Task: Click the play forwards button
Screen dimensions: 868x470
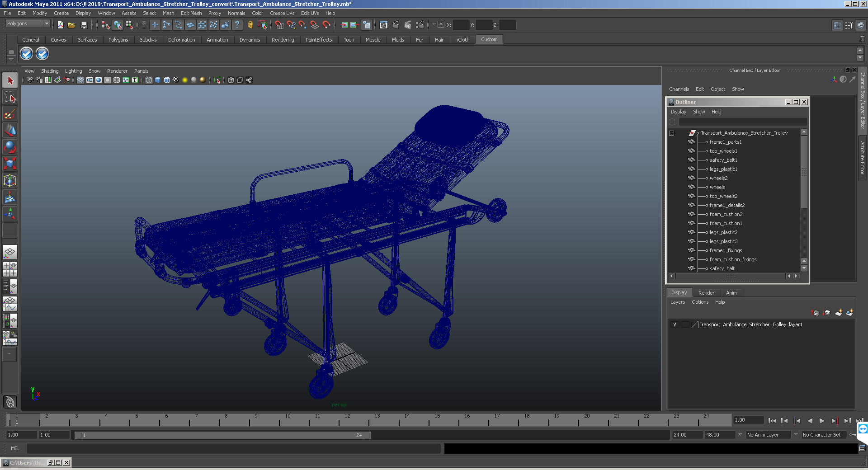Action: pyautogui.click(x=822, y=421)
